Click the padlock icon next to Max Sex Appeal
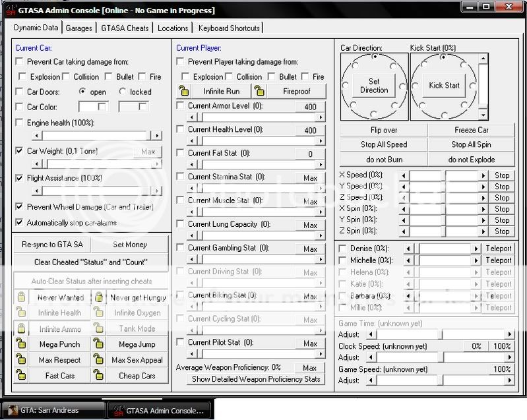The height and width of the screenshot is (420, 527). coord(98,360)
